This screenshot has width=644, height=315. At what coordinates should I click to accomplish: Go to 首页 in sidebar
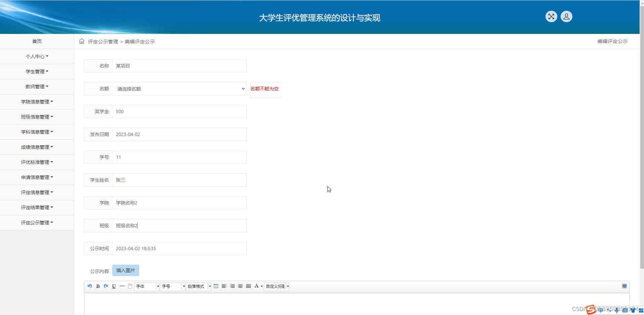point(37,41)
